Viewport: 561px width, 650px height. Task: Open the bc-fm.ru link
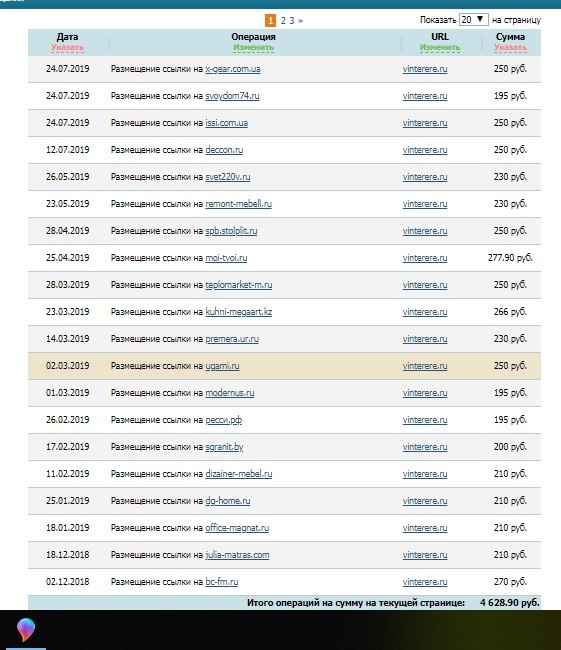pos(222,582)
